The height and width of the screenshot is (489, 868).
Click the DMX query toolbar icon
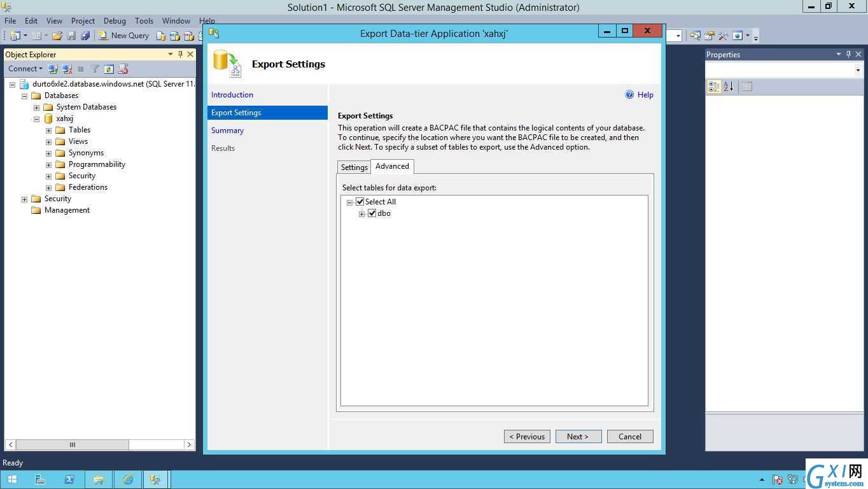[189, 36]
